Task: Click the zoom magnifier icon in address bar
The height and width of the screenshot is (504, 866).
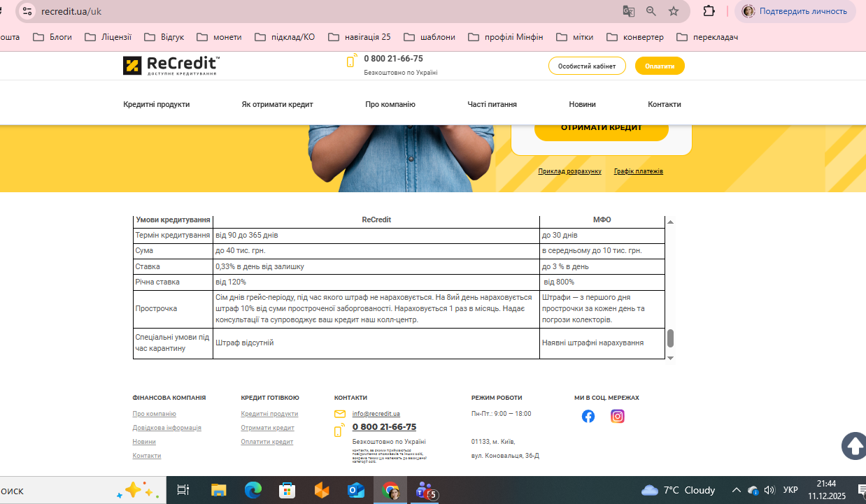Action: coord(651,11)
